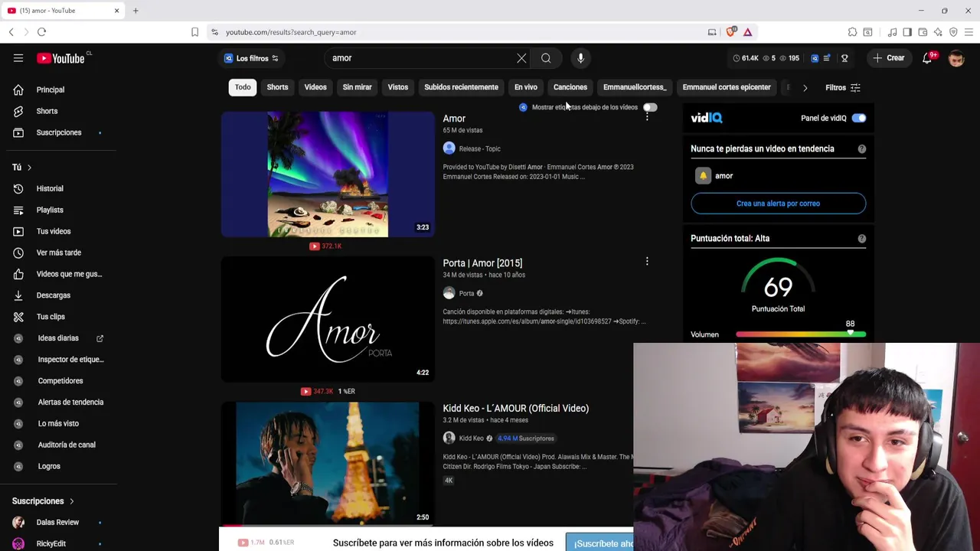
Task: Show more filter chips with right arrow
Action: tap(805, 87)
